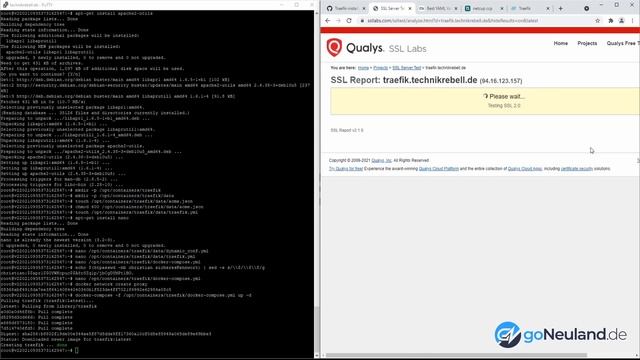Click the PuTTY icon in the terminal title bar
The width and height of the screenshot is (640, 360).
(5, 4)
